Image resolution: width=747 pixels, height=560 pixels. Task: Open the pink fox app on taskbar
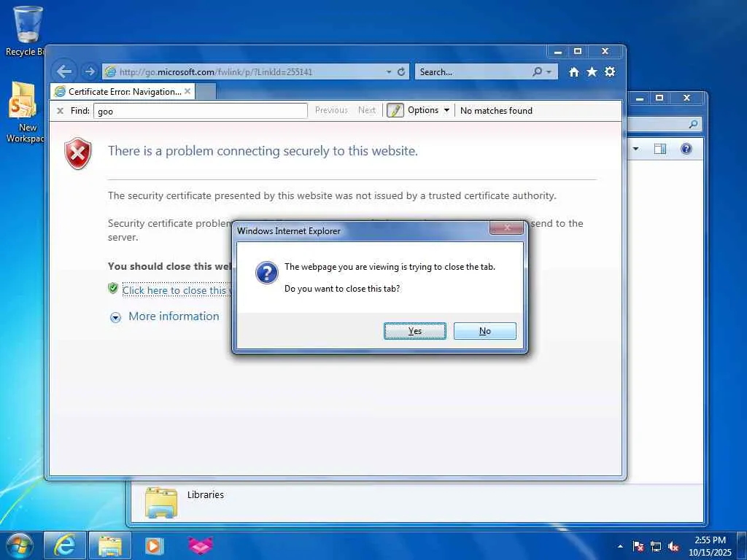tap(200, 545)
